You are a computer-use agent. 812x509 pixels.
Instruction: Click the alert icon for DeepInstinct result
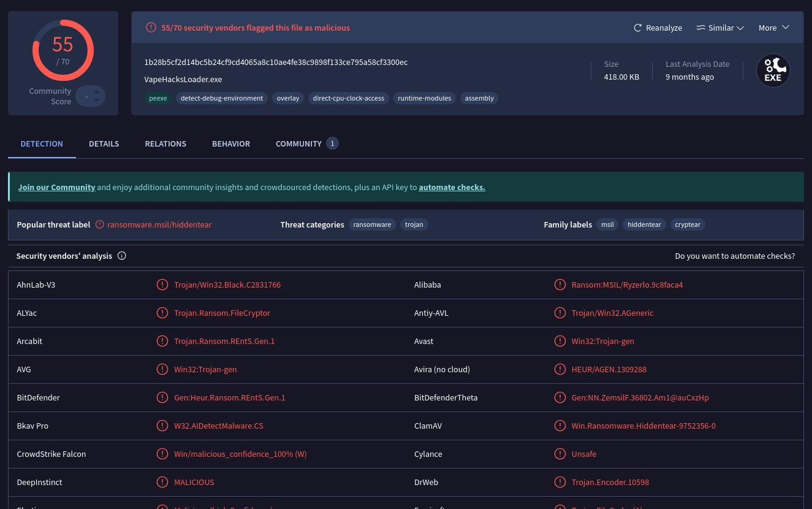(x=162, y=482)
